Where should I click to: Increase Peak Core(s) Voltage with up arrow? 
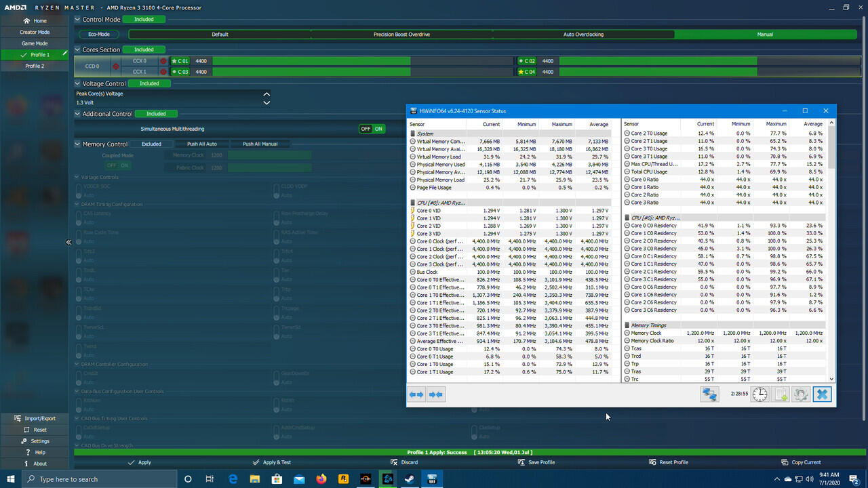click(x=267, y=94)
